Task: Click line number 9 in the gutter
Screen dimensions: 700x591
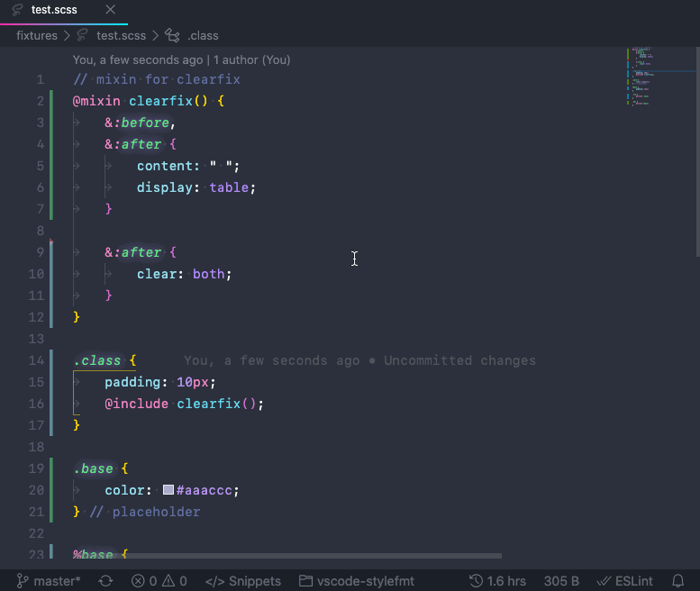Action: coord(41,252)
